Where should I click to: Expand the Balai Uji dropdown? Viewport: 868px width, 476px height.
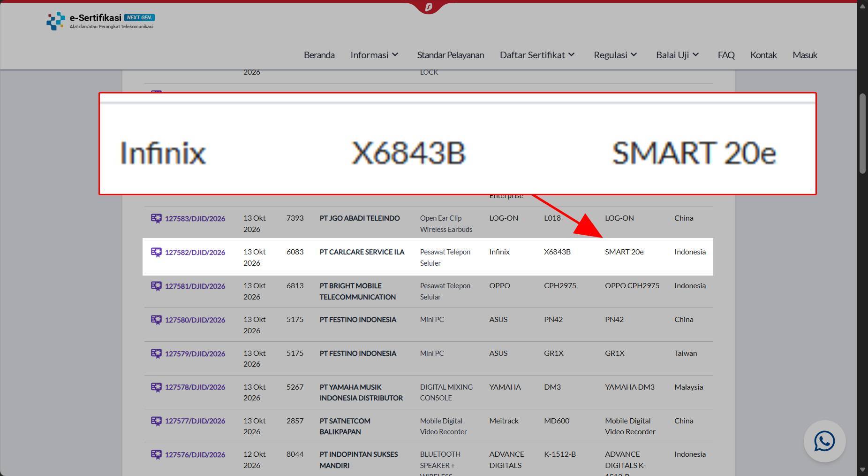click(678, 55)
